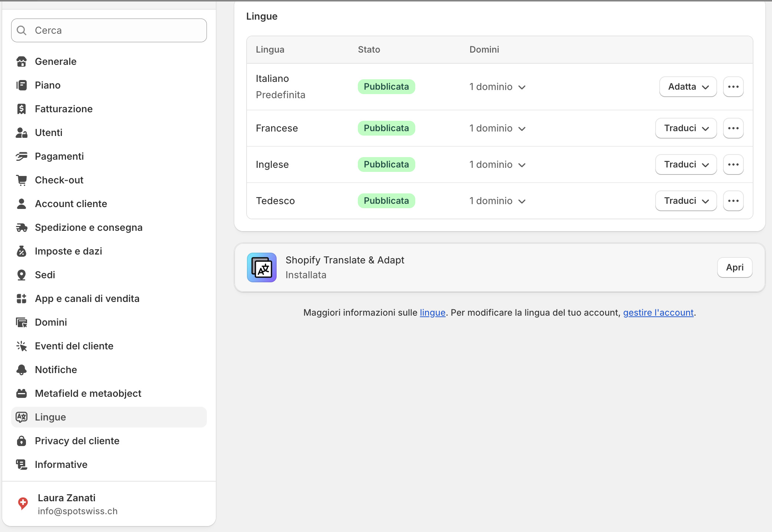Open the three-dot menu for Francese
Screen dimensions: 772x532
tap(733, 128)
